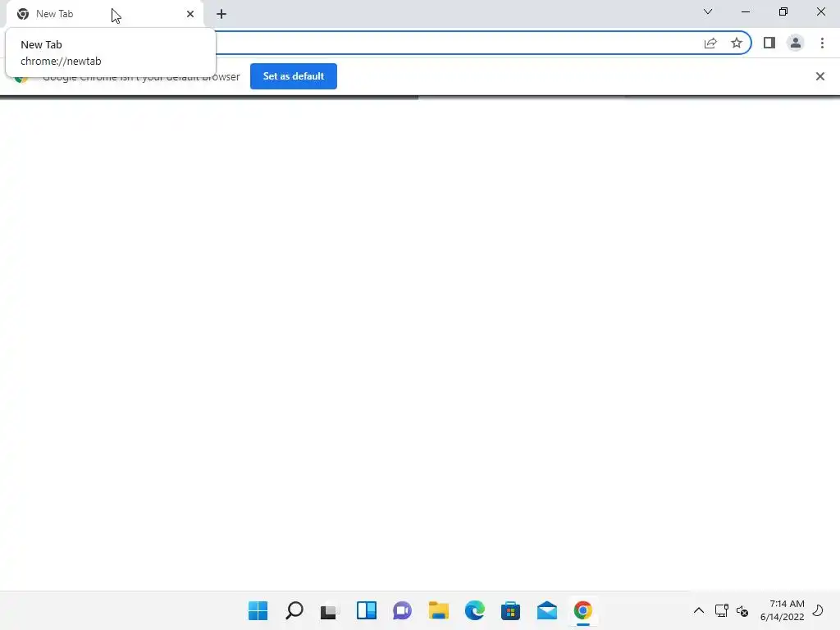Share this page icon in address bar

pos(710,43)
